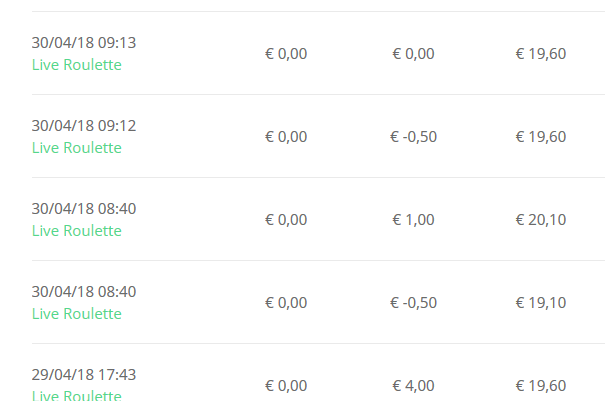Click the € 0,00 middle amount in the 09:13 row

point(413,54)
